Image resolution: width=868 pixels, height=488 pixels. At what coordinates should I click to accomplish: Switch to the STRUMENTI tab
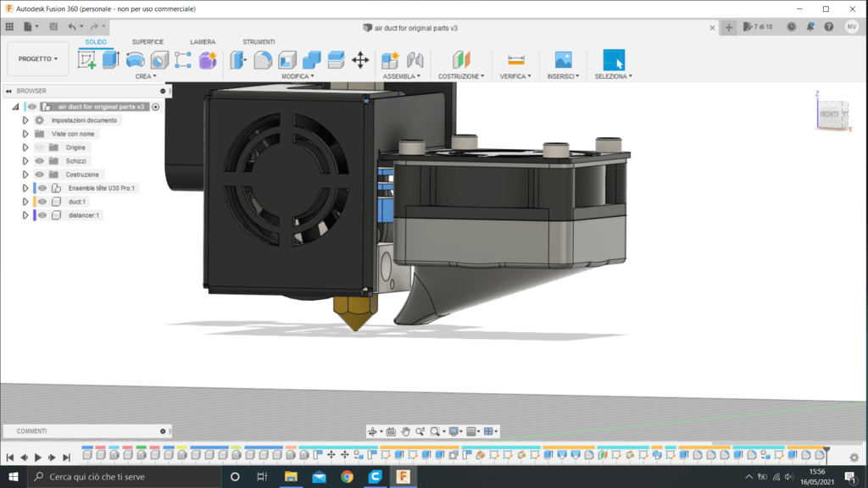(259, 42)
